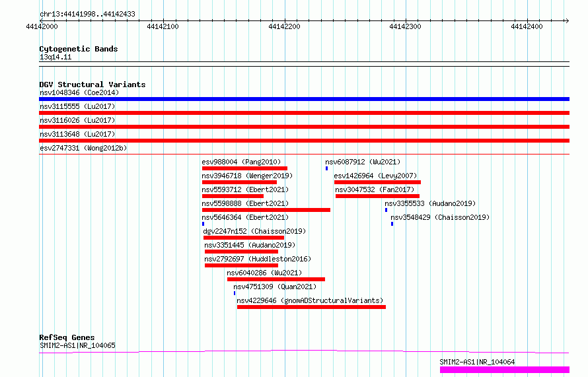Select the nsv4751309 (Quan2021) label
The width and height of the screenshot is (588, 377).
(275, 287)
